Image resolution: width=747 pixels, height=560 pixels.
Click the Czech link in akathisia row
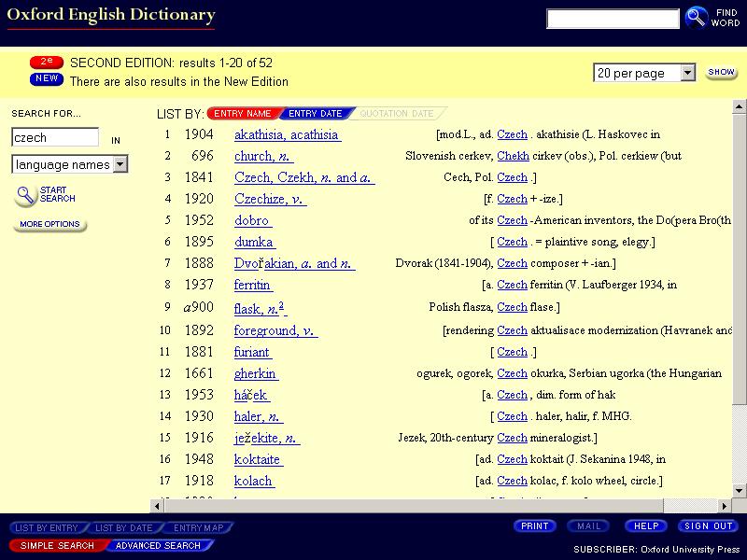[512, 134]
